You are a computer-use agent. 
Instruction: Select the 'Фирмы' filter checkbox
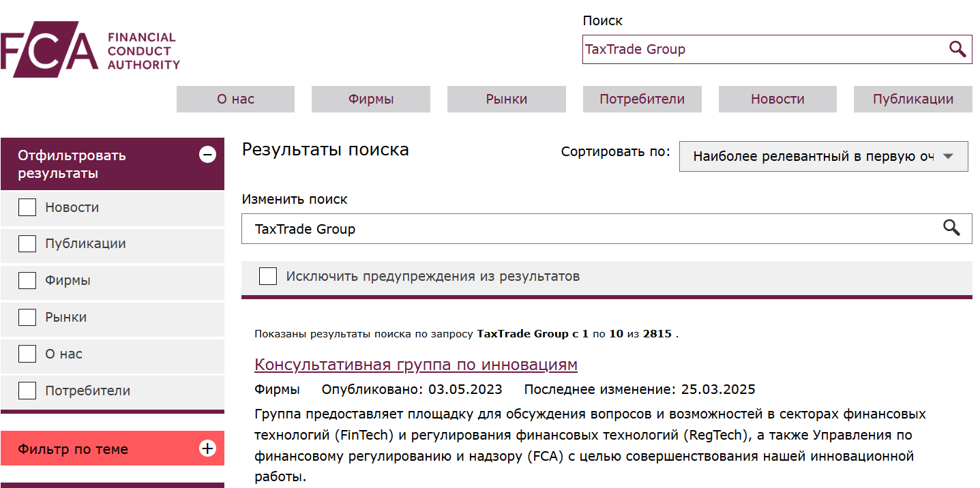click(x=27, y=280)
